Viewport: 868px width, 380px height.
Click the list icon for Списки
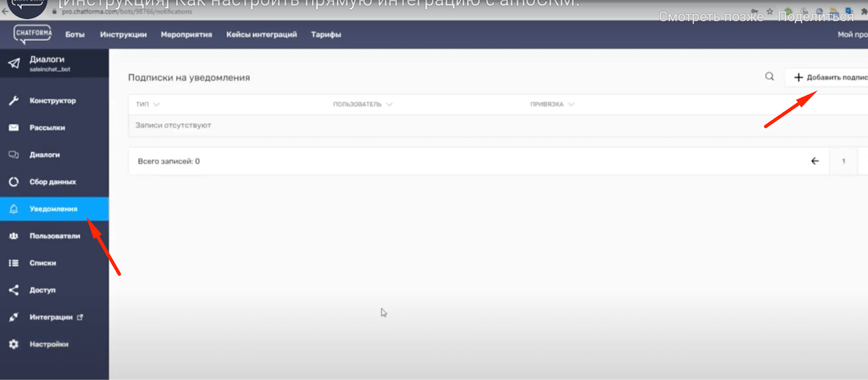click(x=14, y=263)
